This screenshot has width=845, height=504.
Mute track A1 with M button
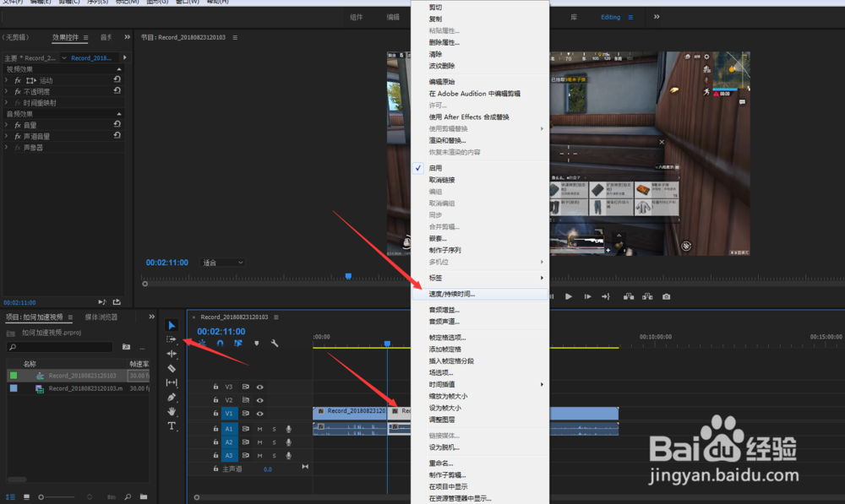259,429
